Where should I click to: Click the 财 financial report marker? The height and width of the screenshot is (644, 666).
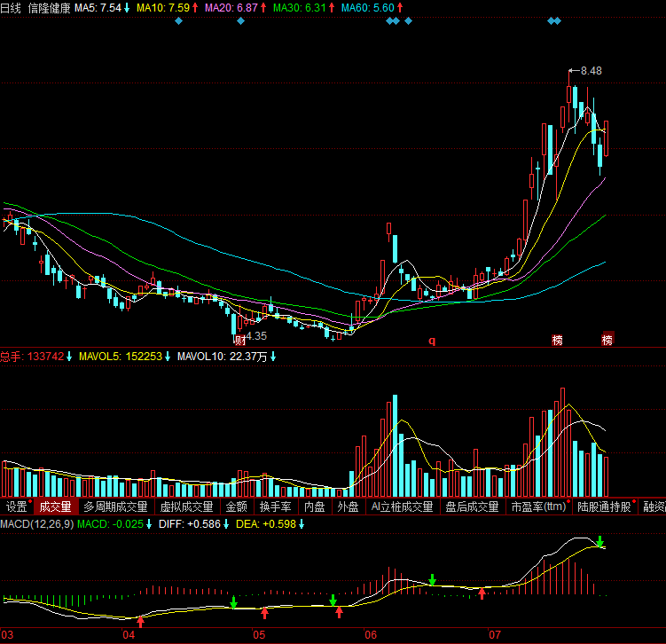238,339
